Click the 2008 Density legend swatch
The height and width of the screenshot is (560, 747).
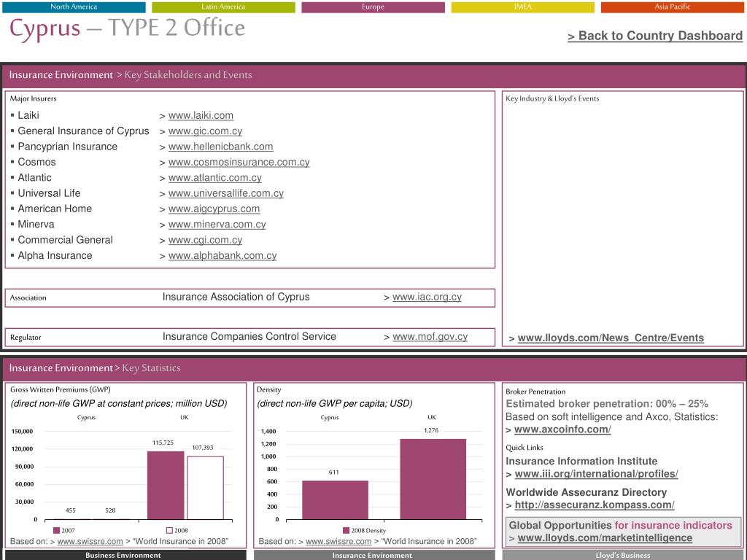pos(347,531)
